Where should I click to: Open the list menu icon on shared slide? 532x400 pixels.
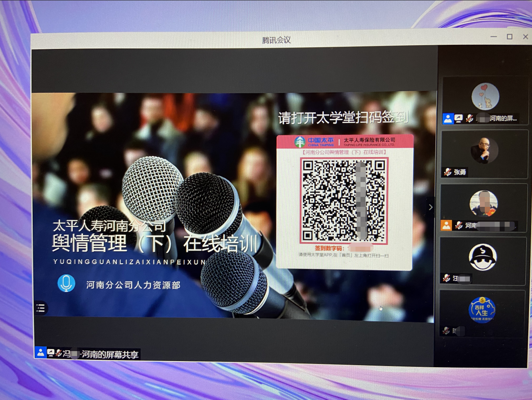point(41,308)
